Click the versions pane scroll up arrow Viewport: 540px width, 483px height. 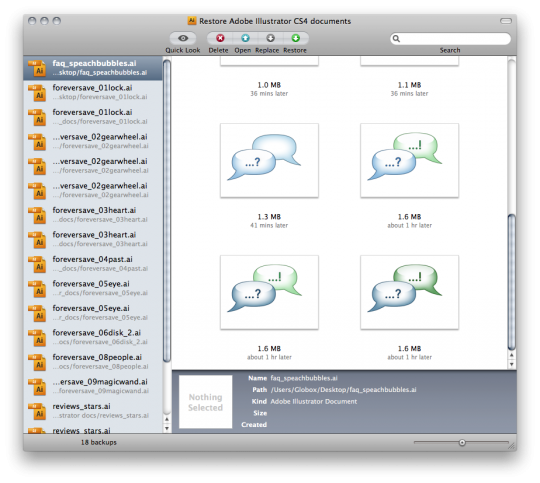(x=512, y=355)
